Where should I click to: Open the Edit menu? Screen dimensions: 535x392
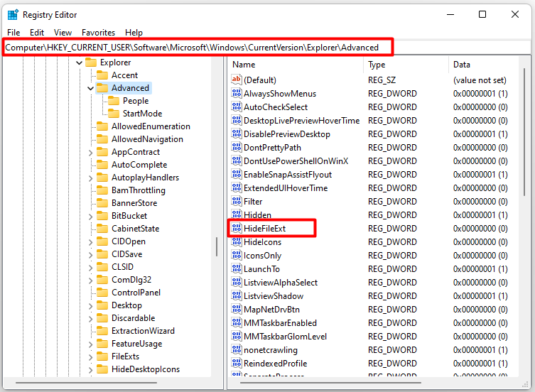(37, 33)
